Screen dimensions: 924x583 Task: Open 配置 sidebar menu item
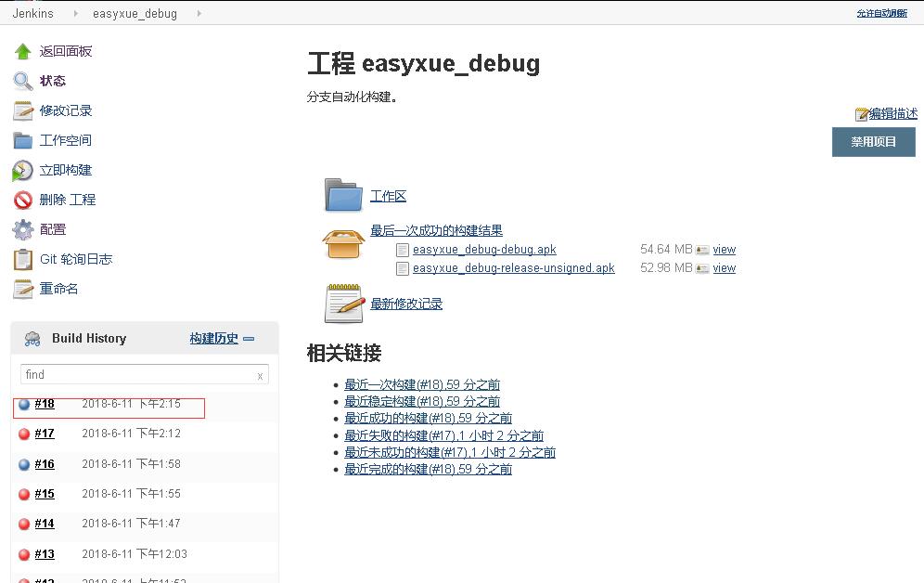click(x=53, y=229)
